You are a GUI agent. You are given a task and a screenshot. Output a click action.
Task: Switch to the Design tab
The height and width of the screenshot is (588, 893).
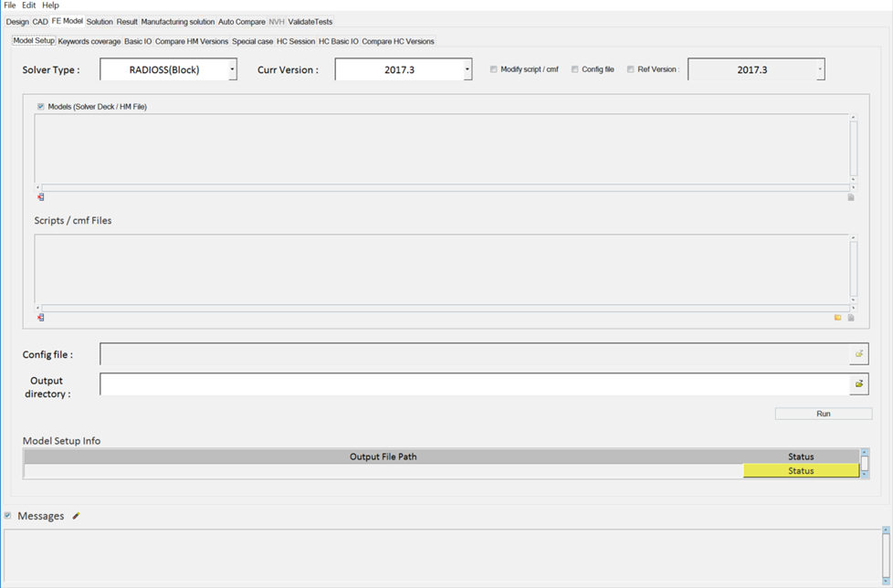pos(17,22)
